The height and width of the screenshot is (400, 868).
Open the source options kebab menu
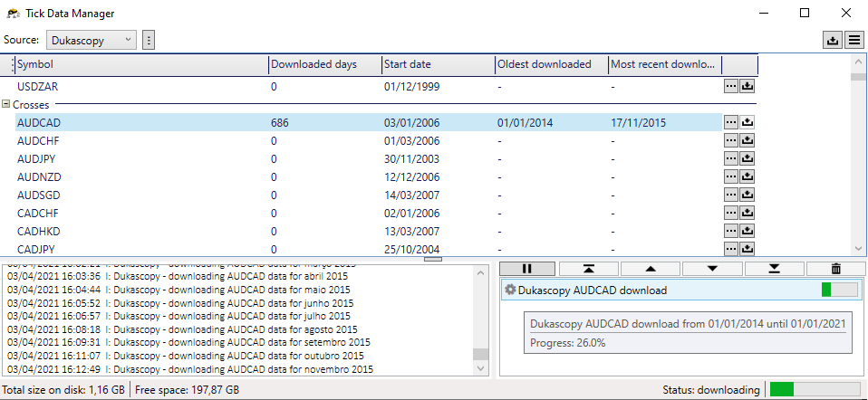(149, 40)
